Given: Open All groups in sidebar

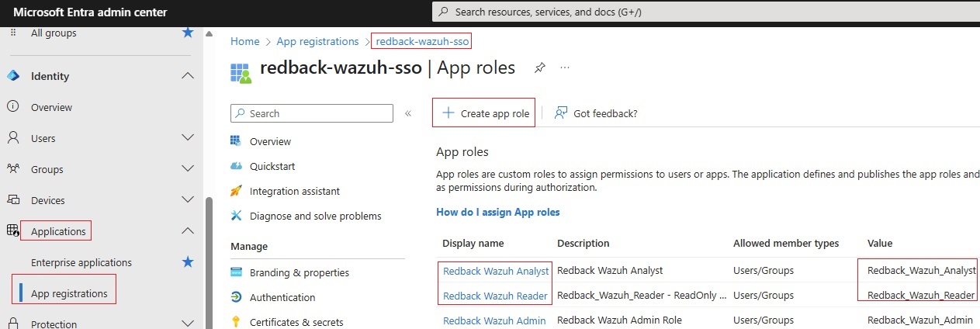Looking at the screenshot, I should pyautogui.click(x=54, y=33).
